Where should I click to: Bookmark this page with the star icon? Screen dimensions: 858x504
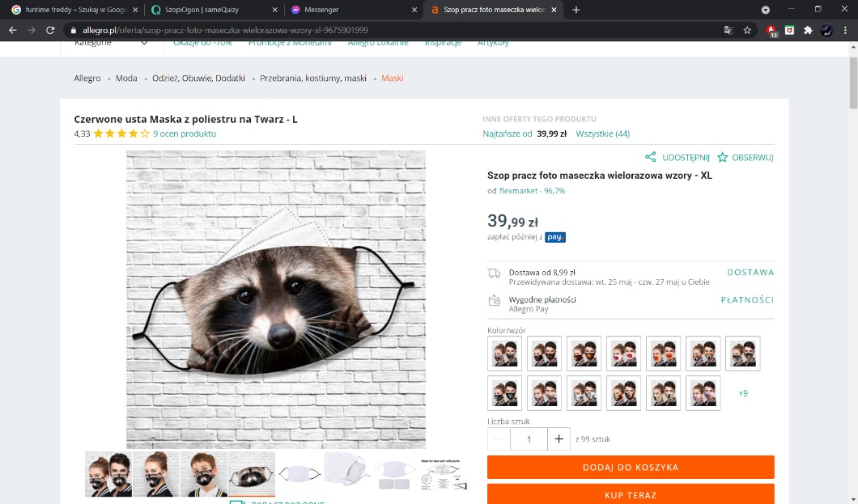click(747, 30)
